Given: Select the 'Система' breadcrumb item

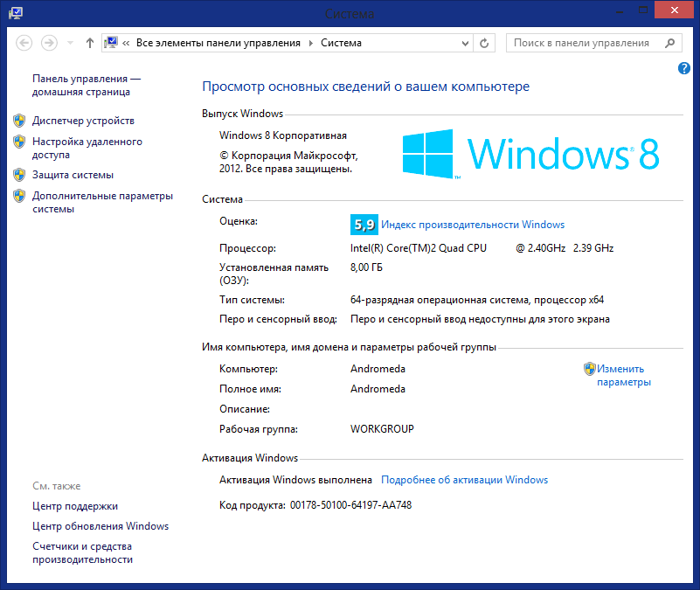Looking at the screenshot, I should click(x=341, y=43).
